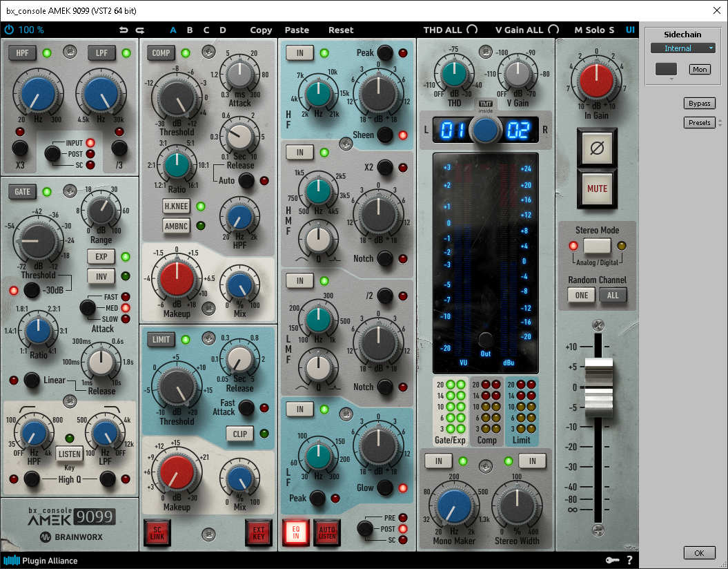Toggle the red MUTE button
The width and height of the screenshot is (728, 569).
tap(597, 188)
